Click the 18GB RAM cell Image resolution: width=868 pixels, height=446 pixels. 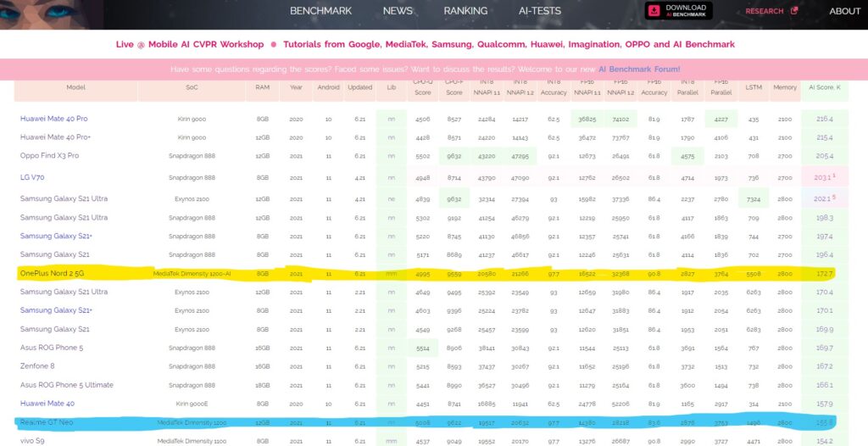263,385
